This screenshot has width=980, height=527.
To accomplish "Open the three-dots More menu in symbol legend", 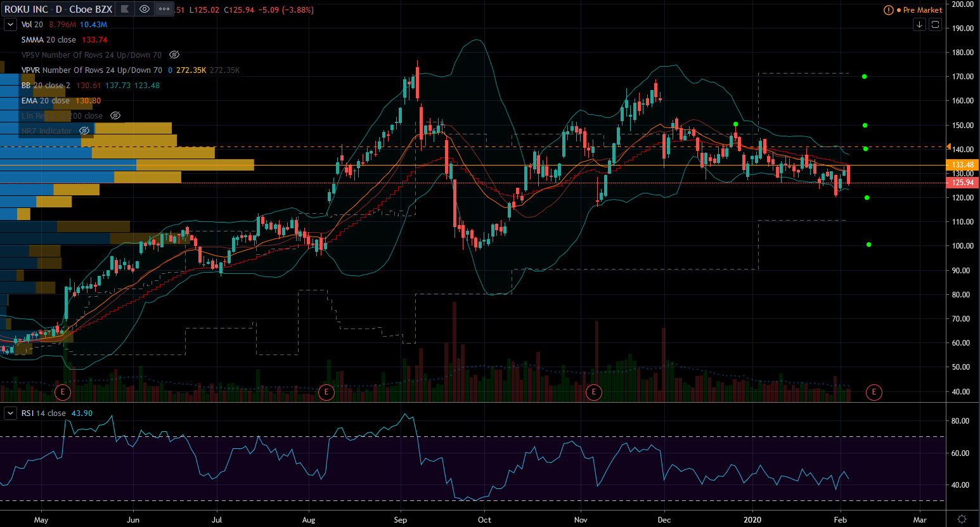I will (x=164, y=9).
